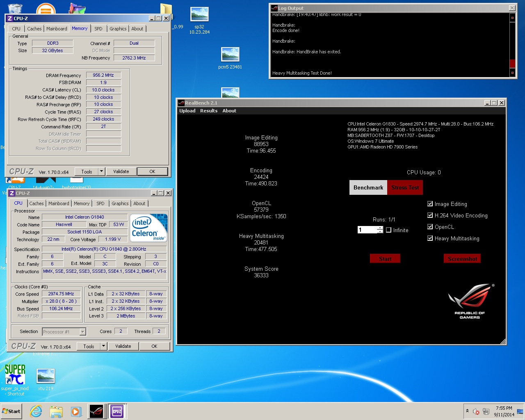This screenshot has height=420, width=525.
Task: Open the super_pi_mod shortcut icon
Action: click(x=15, y=380)
